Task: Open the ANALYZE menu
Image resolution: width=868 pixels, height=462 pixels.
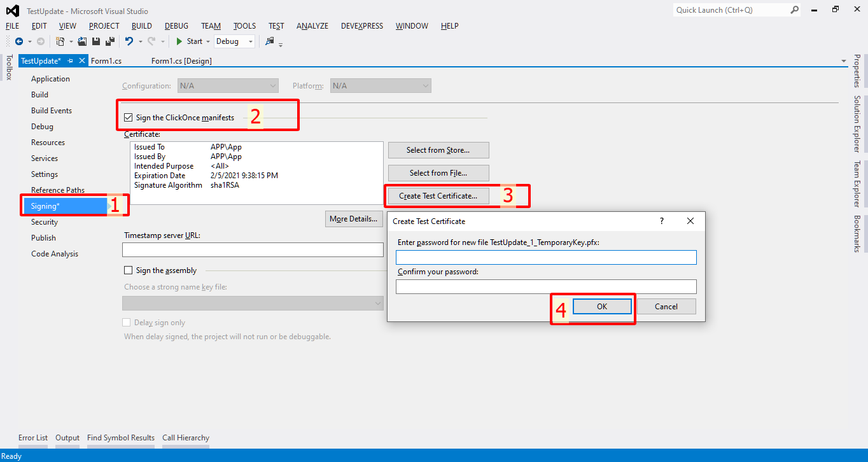Action: [312, 26]
